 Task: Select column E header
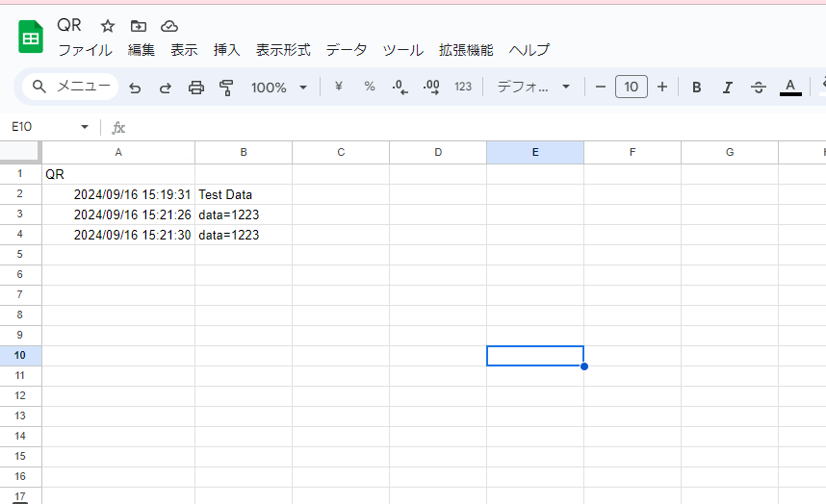[x=535, y=153]
